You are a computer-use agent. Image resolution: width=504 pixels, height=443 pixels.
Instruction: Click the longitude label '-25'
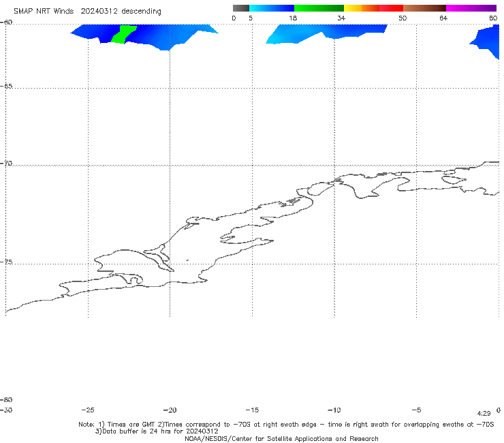[x=88, y=410]
